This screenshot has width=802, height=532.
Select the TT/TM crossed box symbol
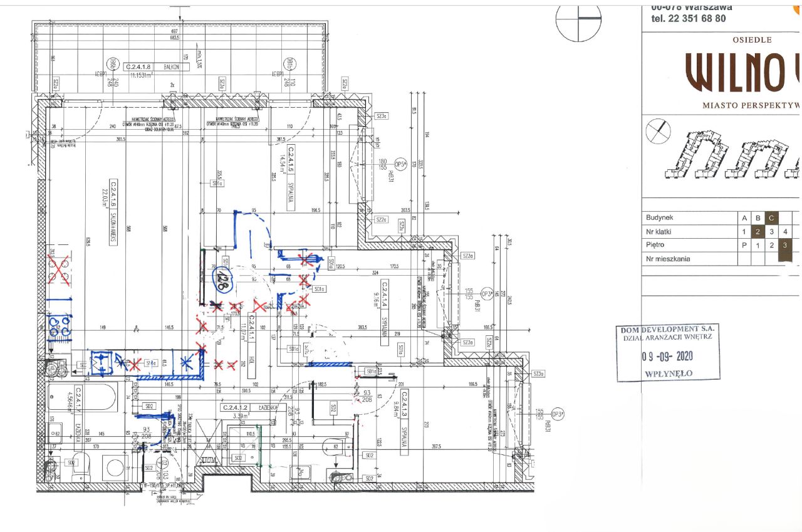[x=207, y=442]
